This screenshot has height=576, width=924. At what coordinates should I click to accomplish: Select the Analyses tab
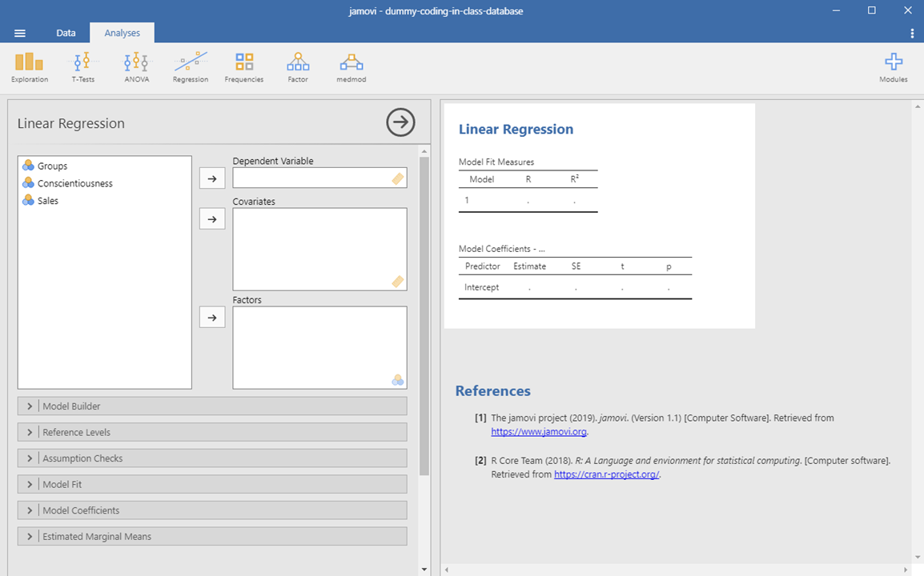coord(122,33)
